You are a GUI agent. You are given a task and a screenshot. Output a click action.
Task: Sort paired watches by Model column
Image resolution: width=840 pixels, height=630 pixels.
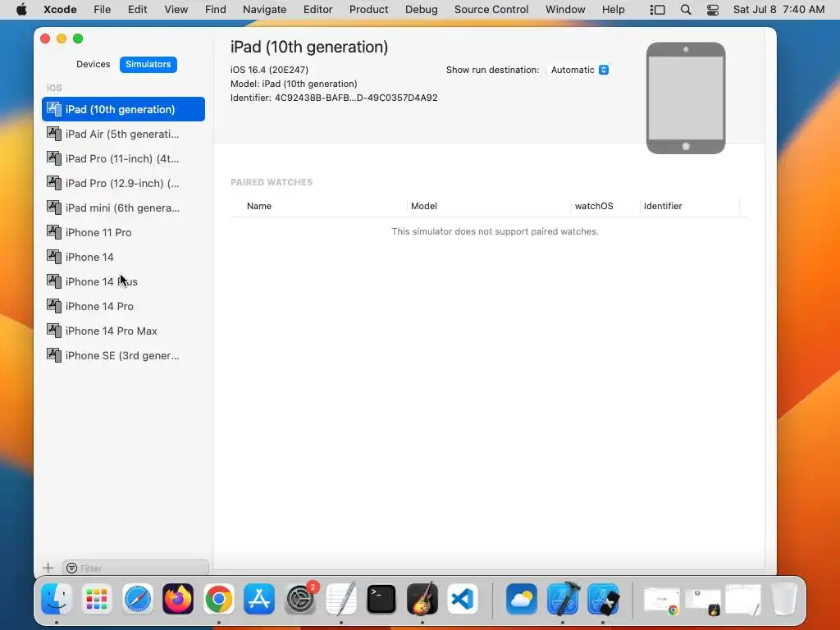[x=424, y=206]
